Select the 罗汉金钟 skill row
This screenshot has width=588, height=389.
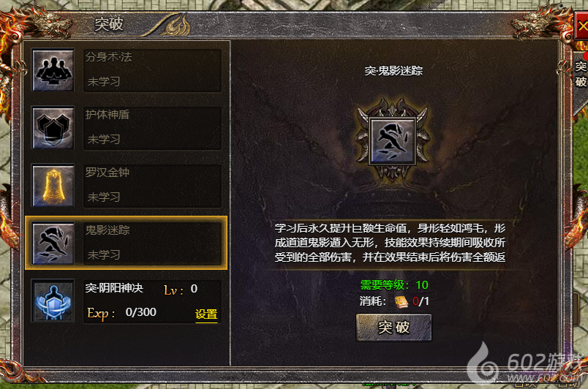pyautogui.click(x=127, y=186)
